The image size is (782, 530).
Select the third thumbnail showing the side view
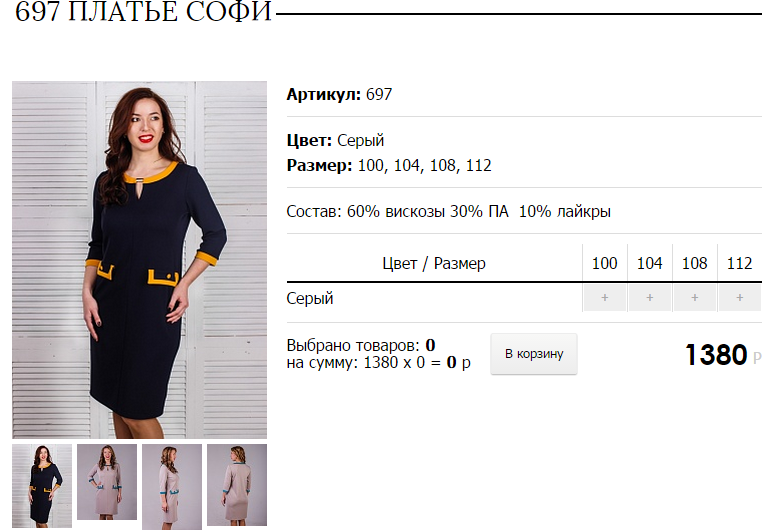tap(172, 487)
